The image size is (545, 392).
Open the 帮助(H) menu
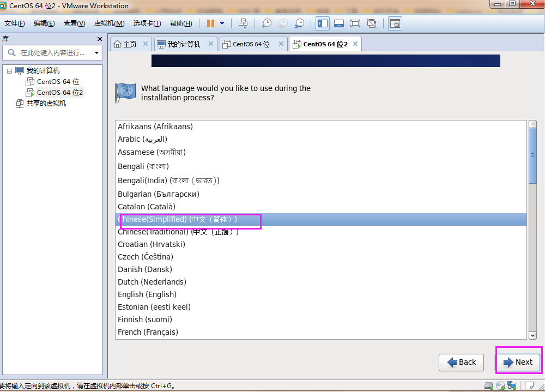(x=181, y=23)
